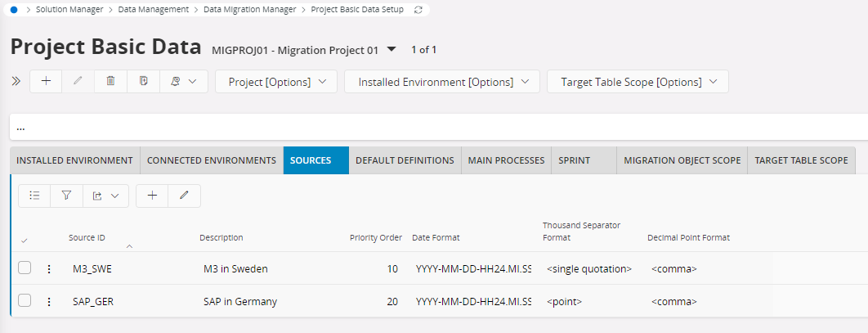Click the duplicate record icon
This screenshot has width=868, height=333.
[x=143, y=82]
